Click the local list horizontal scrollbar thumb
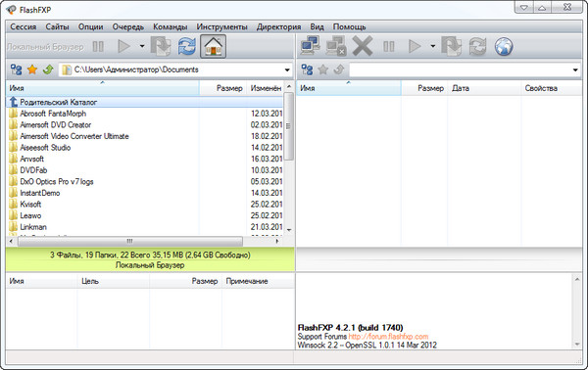The height and width of the screenshot is (370, 588). [130, 241]
